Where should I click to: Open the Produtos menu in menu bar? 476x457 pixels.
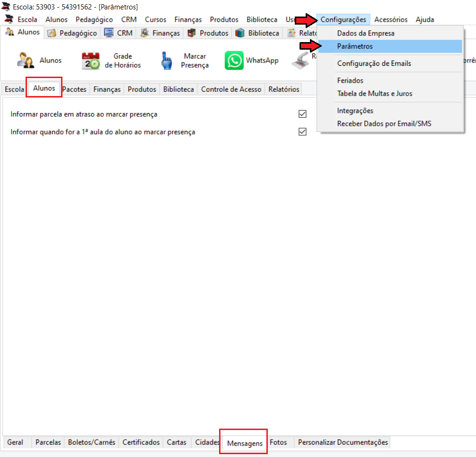(224, 19)
